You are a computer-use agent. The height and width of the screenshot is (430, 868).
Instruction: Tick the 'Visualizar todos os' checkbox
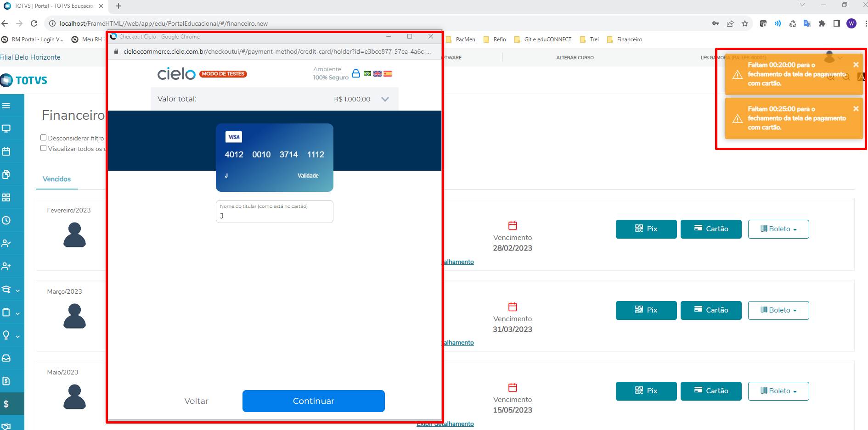[44, 148]
